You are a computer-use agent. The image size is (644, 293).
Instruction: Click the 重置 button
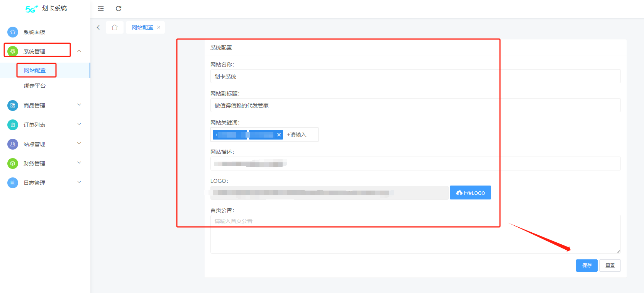[x=610, y=266]
